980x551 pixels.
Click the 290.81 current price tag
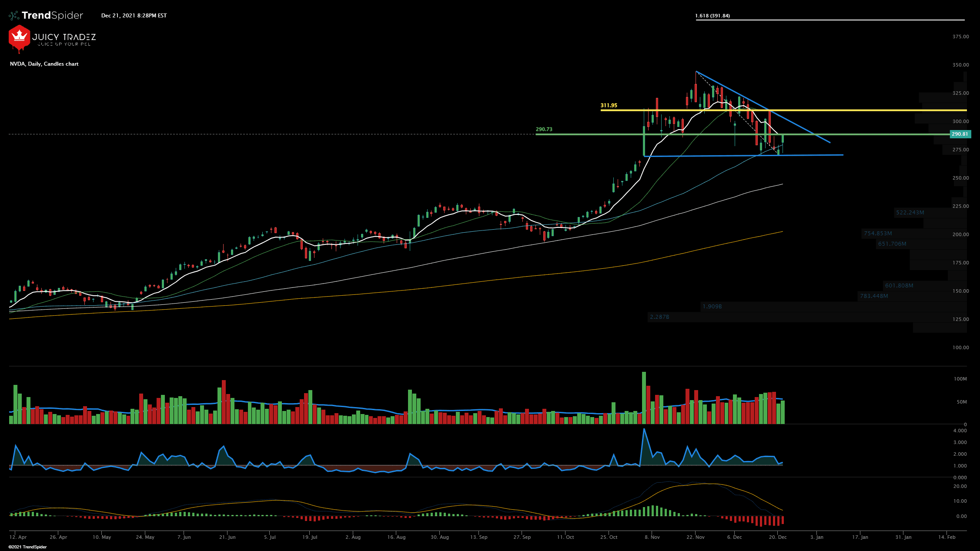[x=960, y=134]
